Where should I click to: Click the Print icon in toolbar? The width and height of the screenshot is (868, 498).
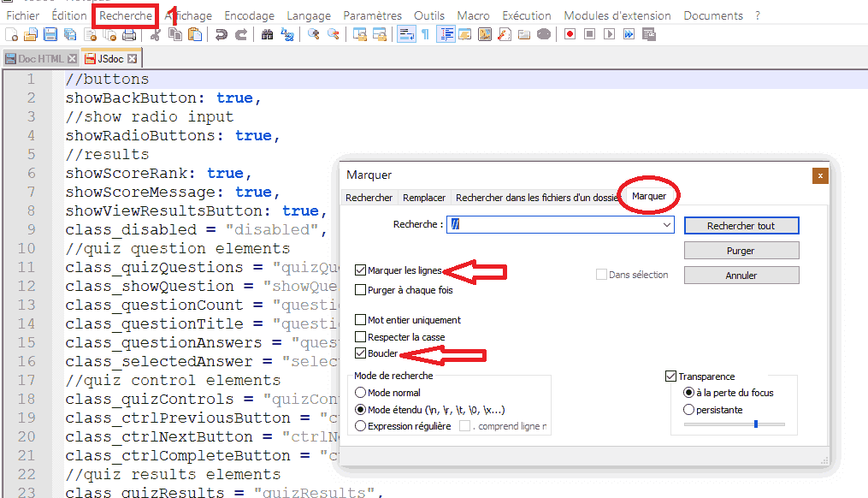pyautogui.click(x=129, y=35)
